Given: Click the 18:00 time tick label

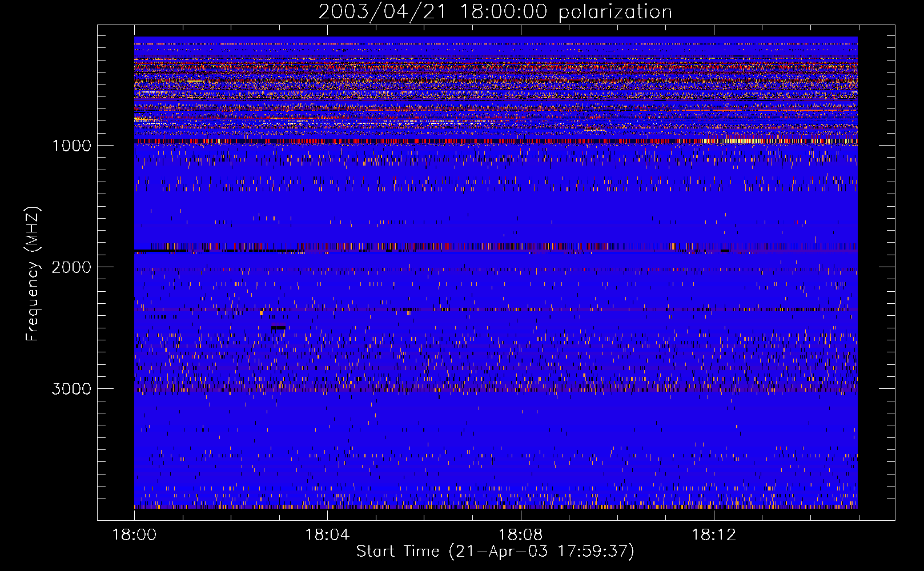Looking at the screenshot, I should click(x=134, y=535).
